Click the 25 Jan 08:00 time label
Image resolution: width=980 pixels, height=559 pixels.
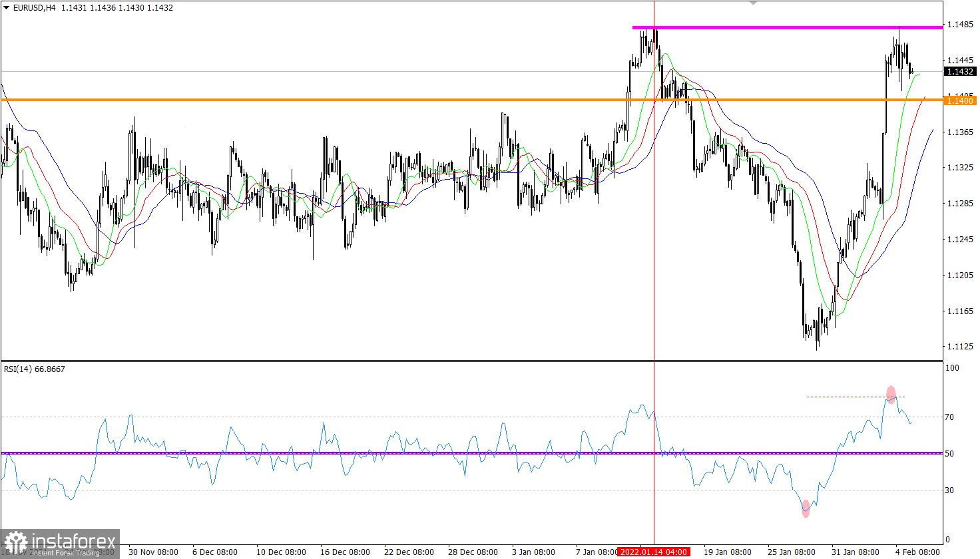(791, 552)
